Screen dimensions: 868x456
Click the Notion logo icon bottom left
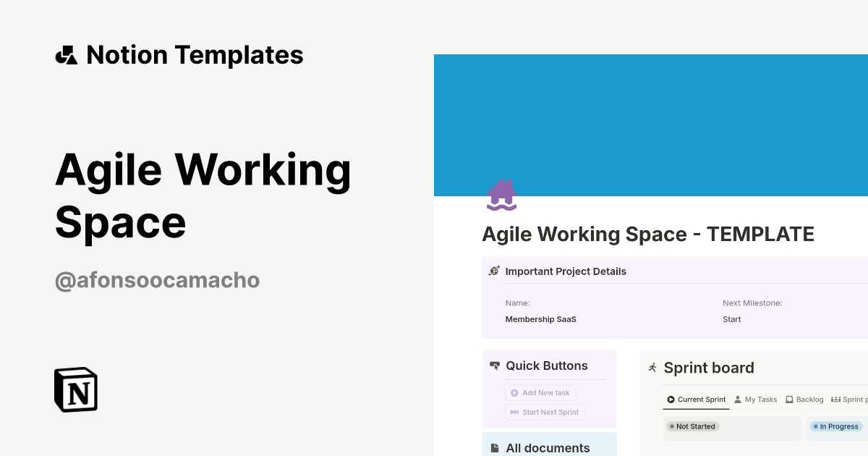pyautogui.click(x=75, y=389)
